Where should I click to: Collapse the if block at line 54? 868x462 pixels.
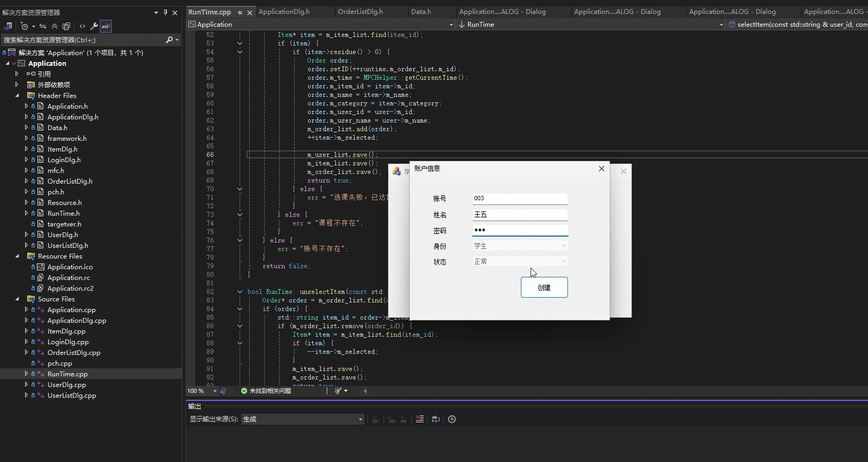coord(240,52)
